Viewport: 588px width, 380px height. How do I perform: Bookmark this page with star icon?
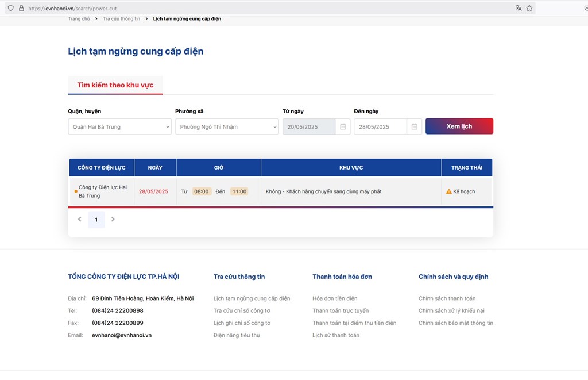529,8
